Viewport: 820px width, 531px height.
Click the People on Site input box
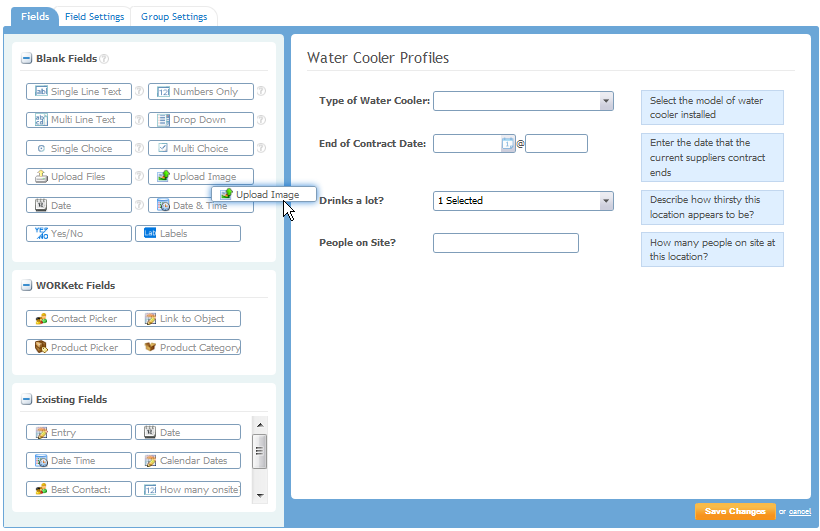(505, 243)
